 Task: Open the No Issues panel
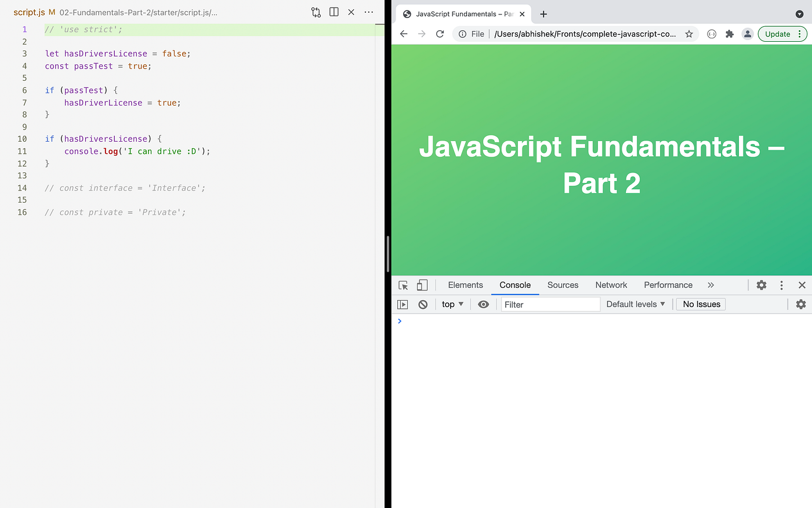(x=700, y=304)
